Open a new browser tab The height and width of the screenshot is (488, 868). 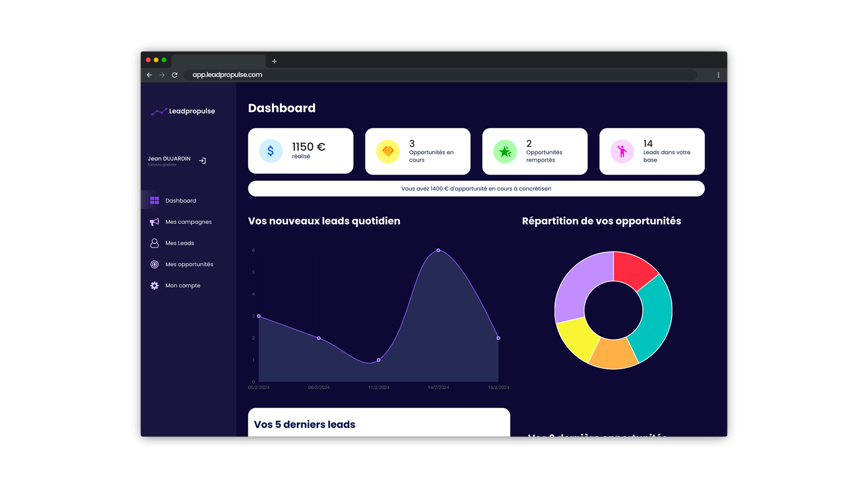275,61
